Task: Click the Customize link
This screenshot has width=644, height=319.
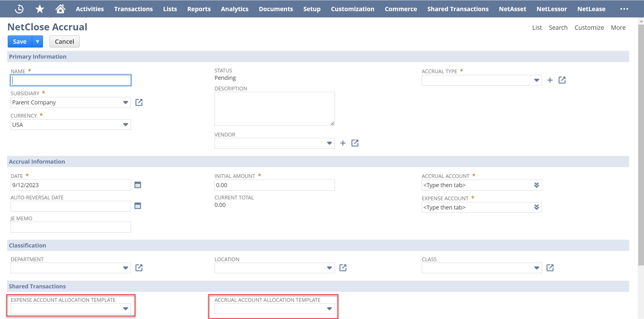Action: point(589,28)
